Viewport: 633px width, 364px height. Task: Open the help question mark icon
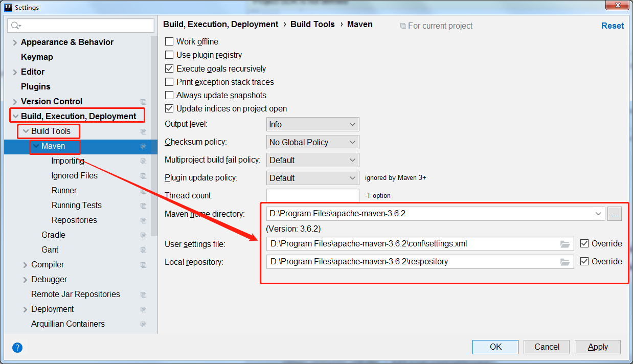[x=17, y=348]
